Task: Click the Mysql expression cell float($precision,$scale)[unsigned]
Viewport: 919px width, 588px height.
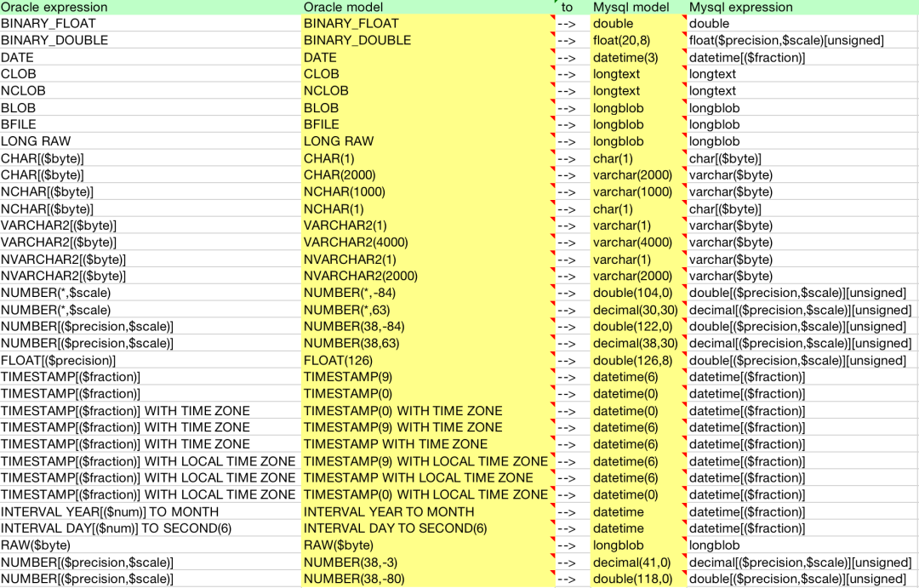Action: pos(802,41)
